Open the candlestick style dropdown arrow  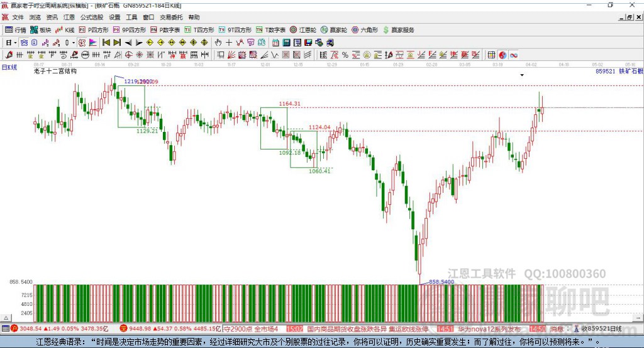74,42
